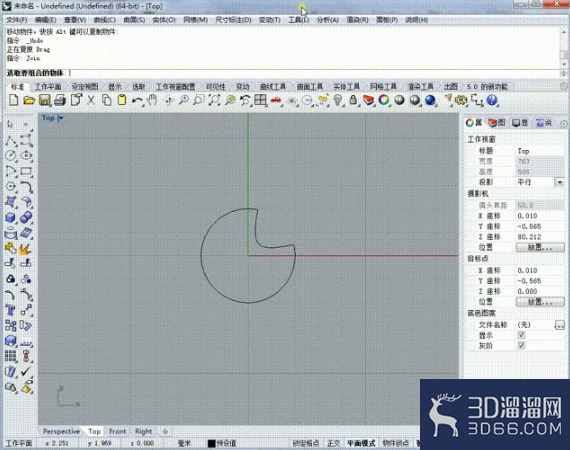Open the Layers icon in the toolbar
Viewport: 570px width, 450px height.
click(x=368, y=100)
